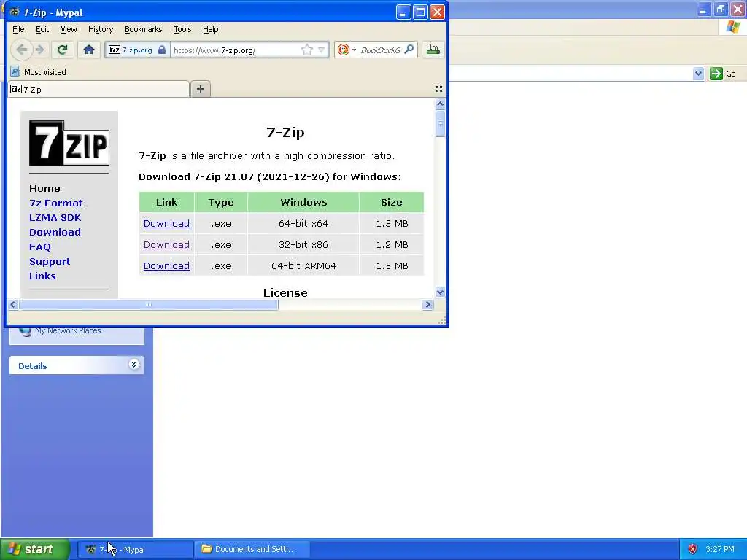Download the 64-bit x64 .exe
The image size is (747, 560).
166,223
